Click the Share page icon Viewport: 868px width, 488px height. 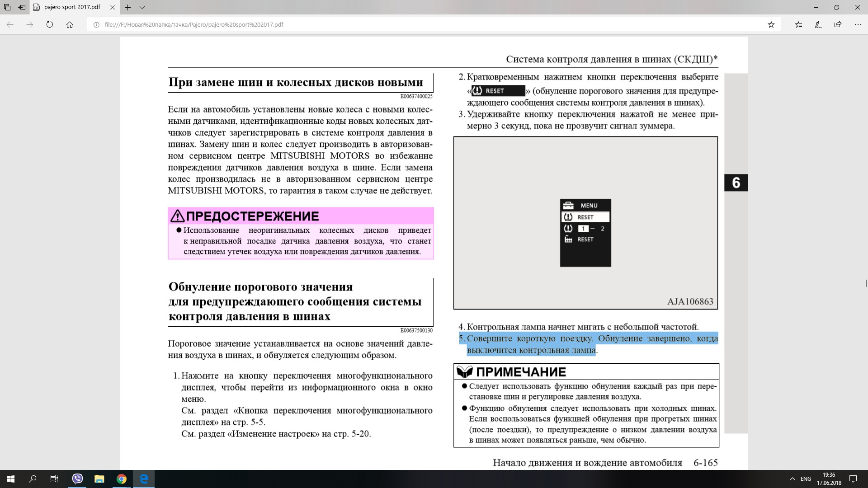click(838, 25)
